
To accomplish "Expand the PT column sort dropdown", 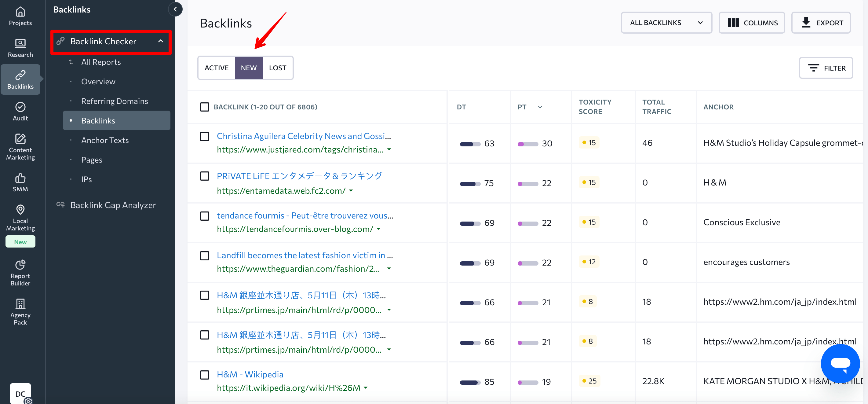I will point(540,107).
